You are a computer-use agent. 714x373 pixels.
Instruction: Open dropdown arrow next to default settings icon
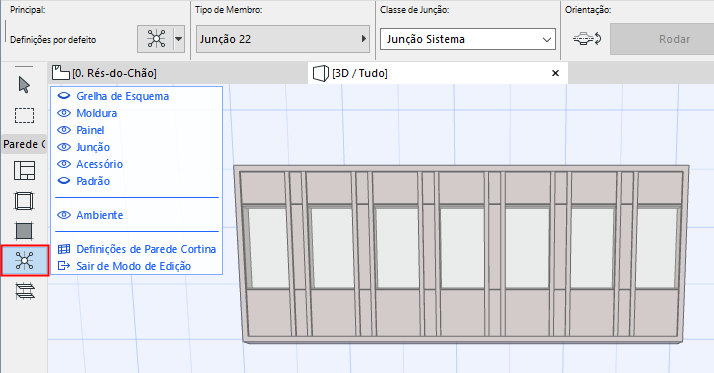(179, 39)
